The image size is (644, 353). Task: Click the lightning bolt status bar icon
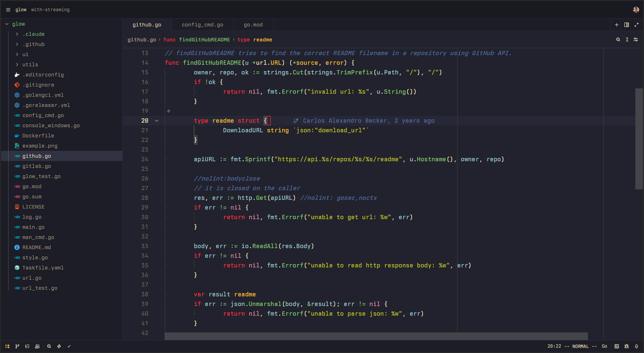pos(59,346)
